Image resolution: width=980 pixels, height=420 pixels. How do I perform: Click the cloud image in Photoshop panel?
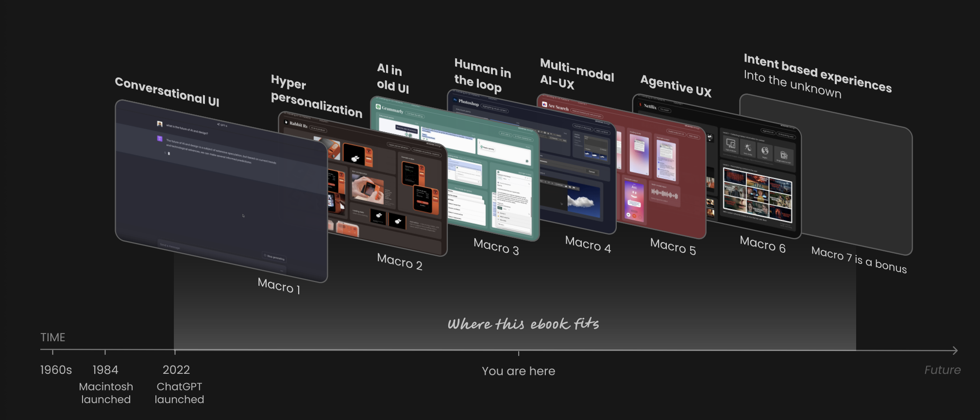click(x=581, y=200)
